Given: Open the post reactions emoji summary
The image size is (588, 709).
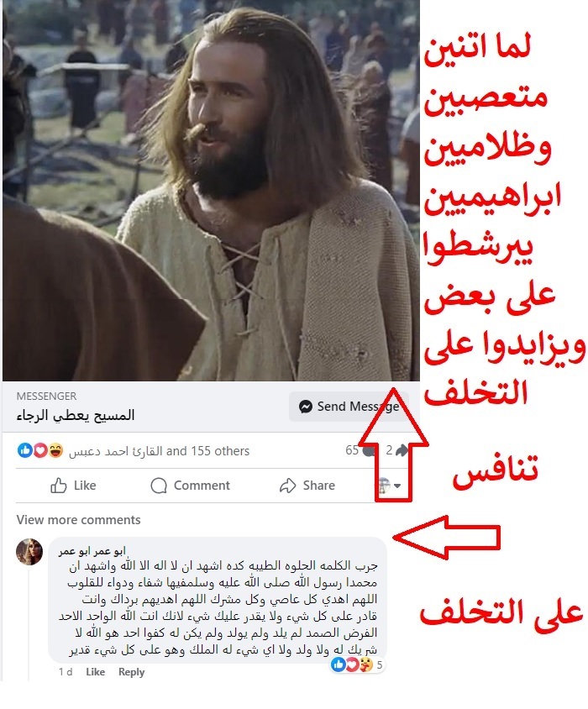Looking at the screenshot, I should [x=40, y=450].
